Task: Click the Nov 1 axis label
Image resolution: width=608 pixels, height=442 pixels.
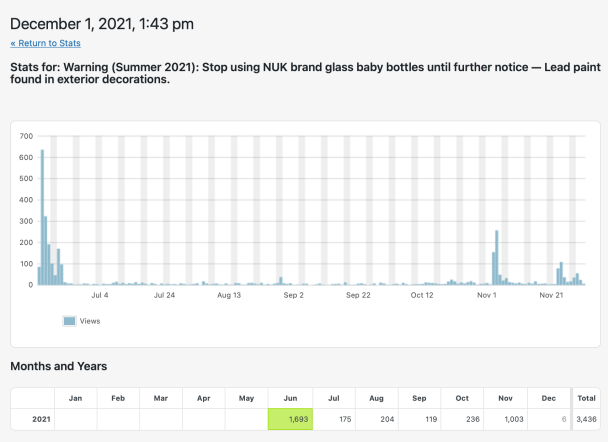Action: pyautogui.click(x=487, y=295)
